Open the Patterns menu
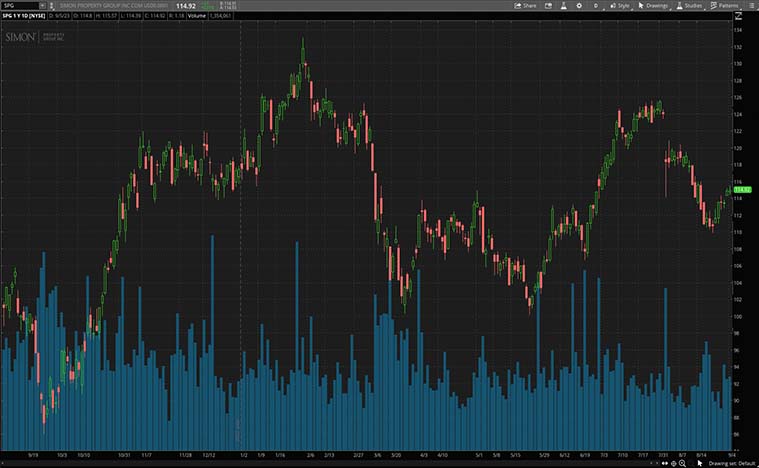 point(725,6)
